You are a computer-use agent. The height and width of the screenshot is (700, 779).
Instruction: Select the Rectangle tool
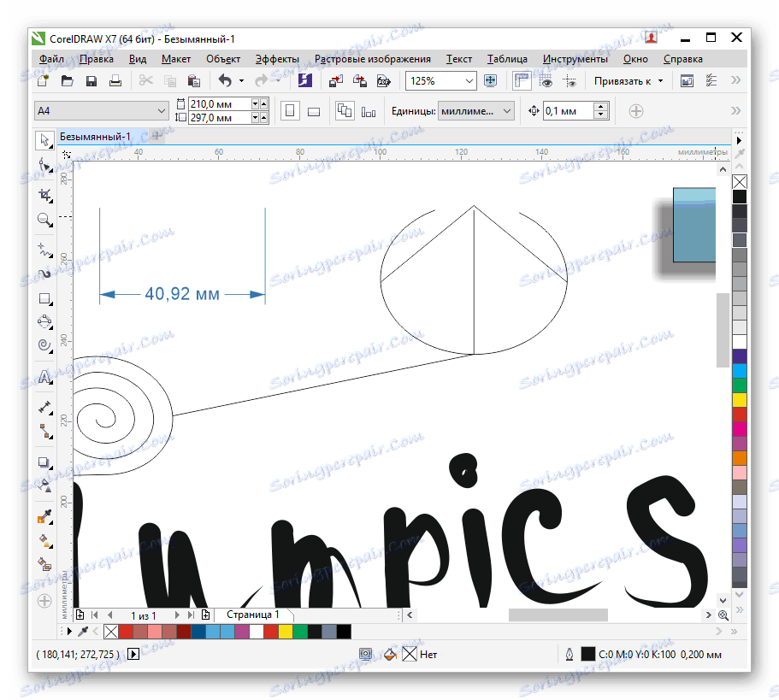[44, 298]
